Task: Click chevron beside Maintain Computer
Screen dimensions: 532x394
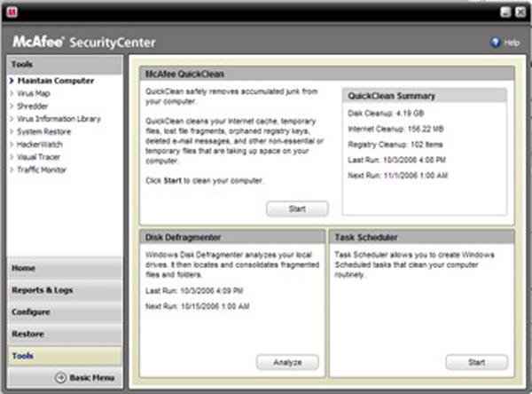Action: 12,81
